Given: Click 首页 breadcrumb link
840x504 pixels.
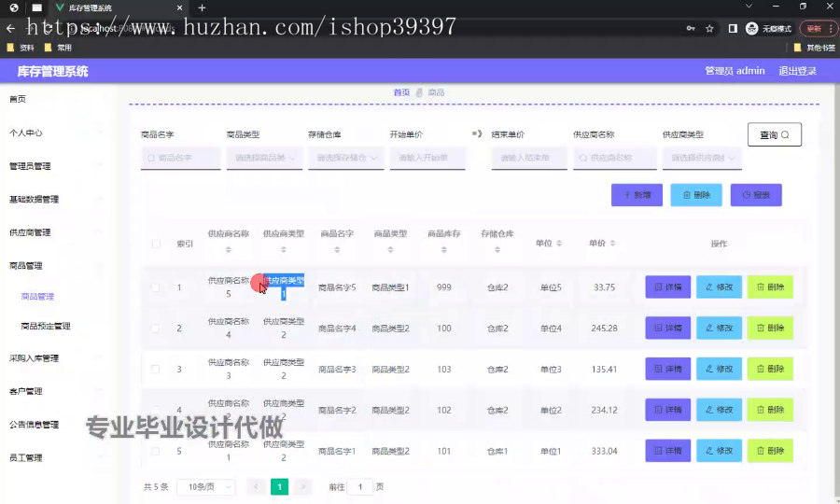Looking at the screenshot, I should click(401, 92).
